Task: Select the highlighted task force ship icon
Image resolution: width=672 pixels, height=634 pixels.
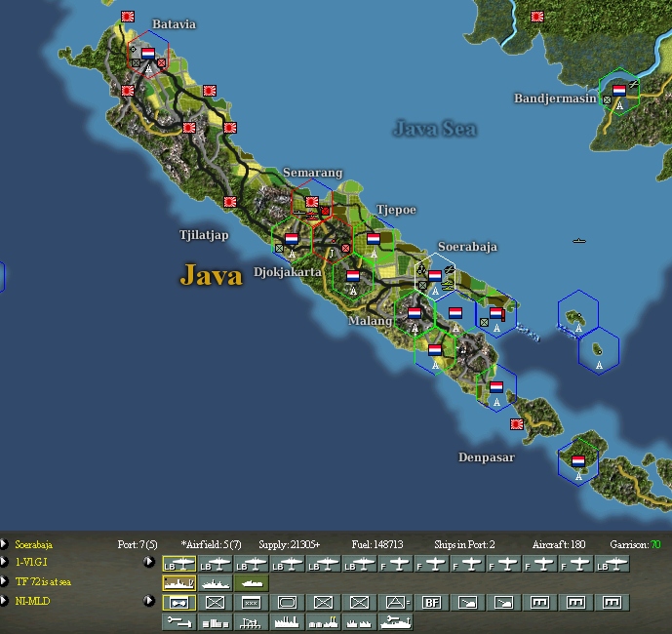Action: 179,583
